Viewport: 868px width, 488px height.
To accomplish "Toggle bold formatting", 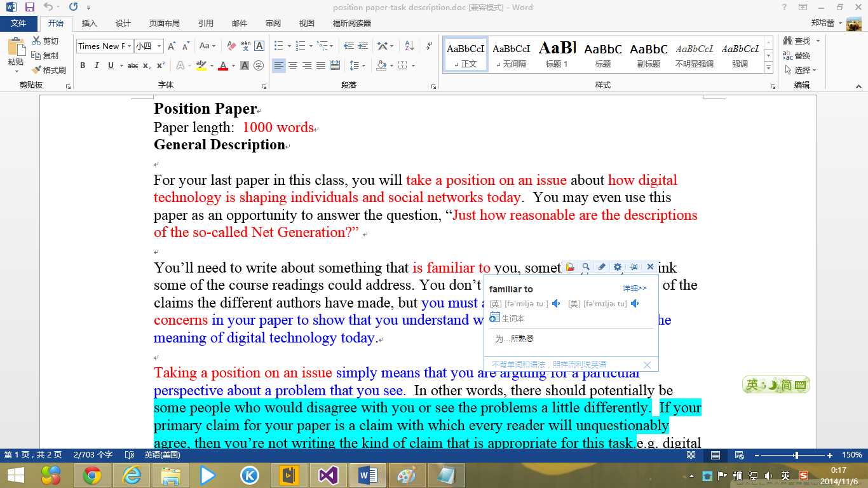I will [x=83, y=65].
